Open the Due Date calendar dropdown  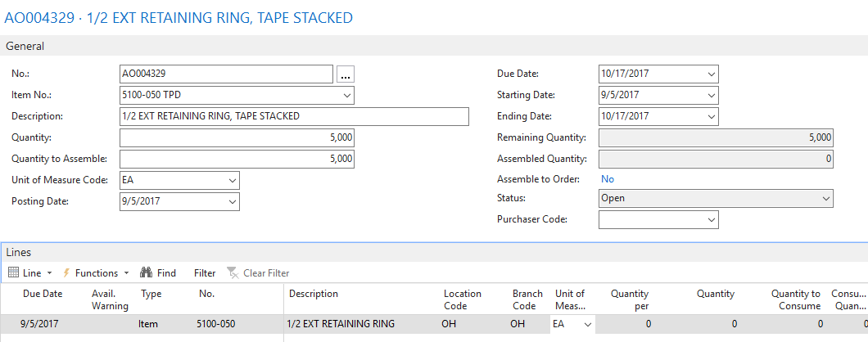point(712,74)
